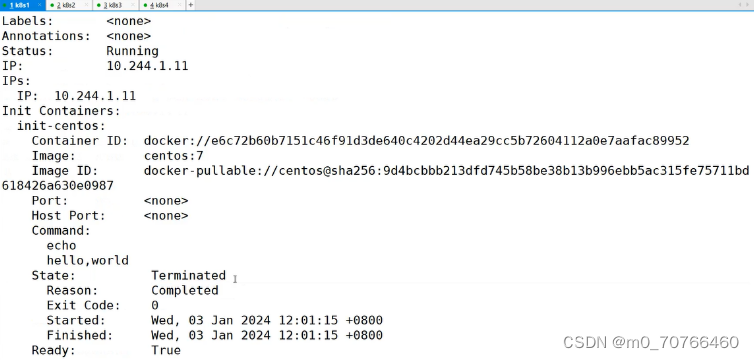The width and height of the screenshot is (754, 360).
Task: Click the green status dot on k8s2
Action: click(x=52, y=5)
